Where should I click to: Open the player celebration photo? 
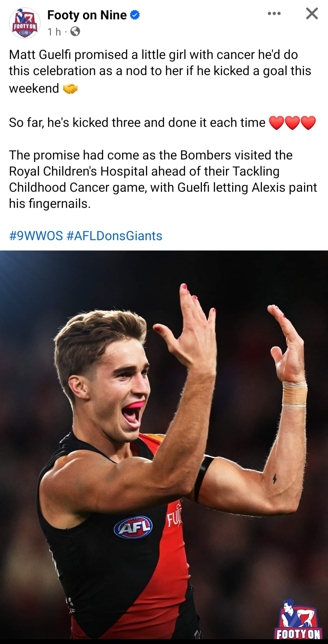pos(164,445)
